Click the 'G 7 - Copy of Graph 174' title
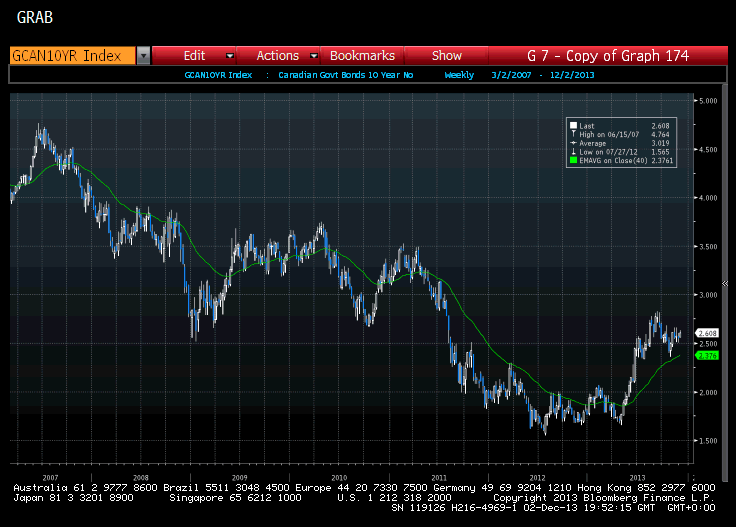 pos(607,56)
